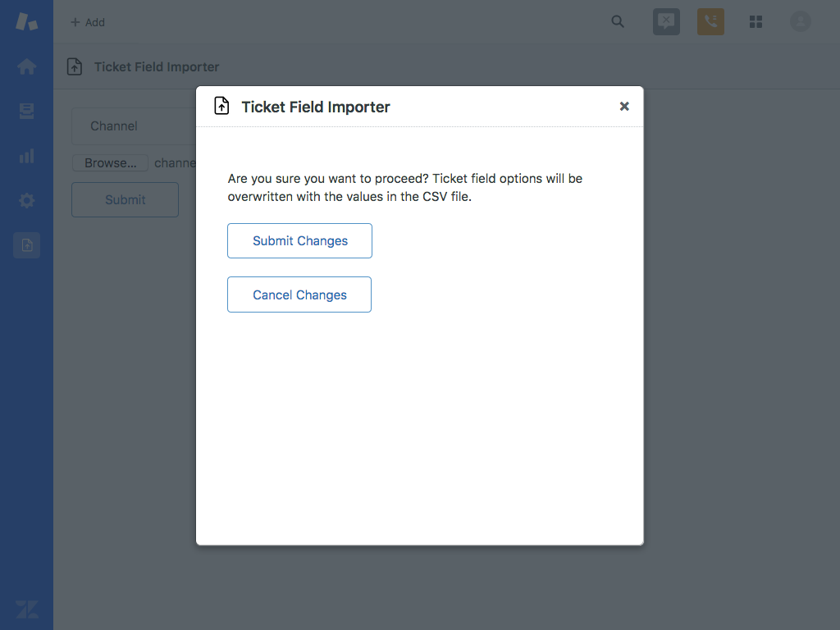Click the Submit button behind the dialog
This screenshot has height=630, width=840.
[125, 199]
